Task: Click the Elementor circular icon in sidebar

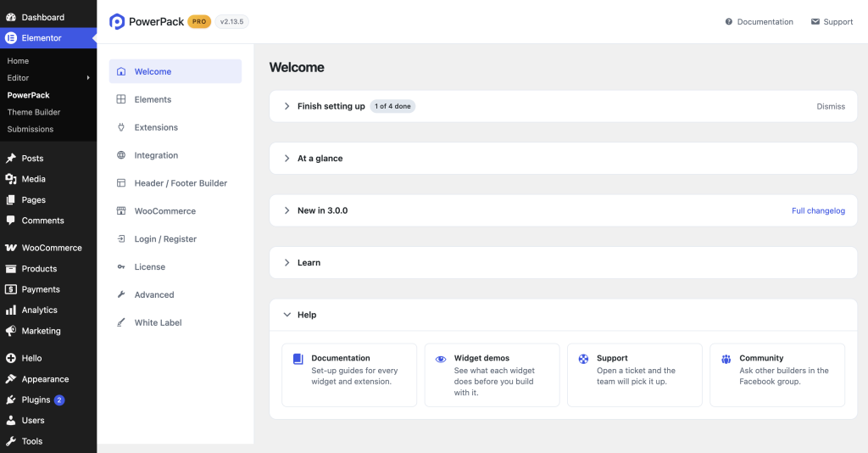Action: point(10,37)
